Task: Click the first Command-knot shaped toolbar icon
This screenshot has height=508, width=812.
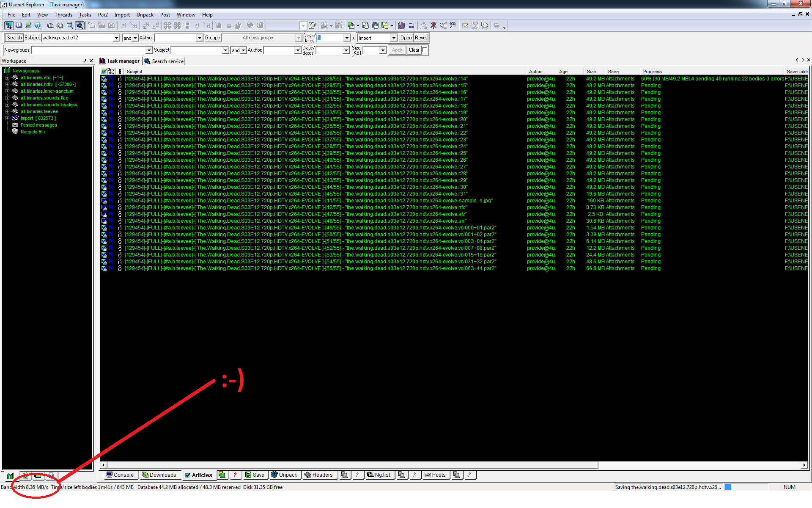Action: click(x=167, y=25)
